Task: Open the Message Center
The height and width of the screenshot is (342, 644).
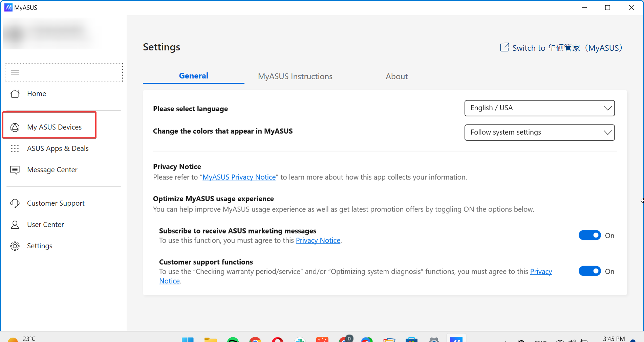Action: [52, 170]
